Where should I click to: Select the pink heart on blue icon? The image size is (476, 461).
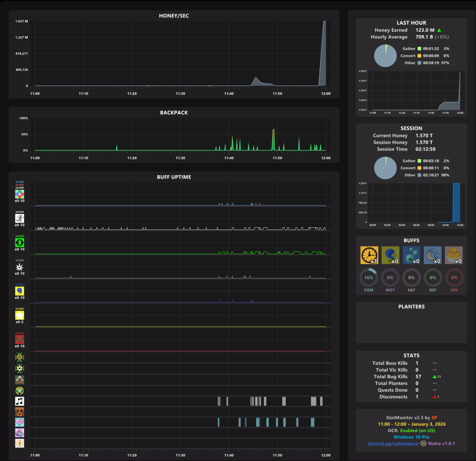(x=19, y=422)
